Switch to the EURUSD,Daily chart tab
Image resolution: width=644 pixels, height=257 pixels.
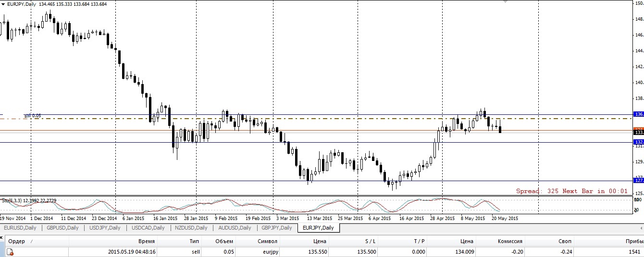[x=20, y=228]
